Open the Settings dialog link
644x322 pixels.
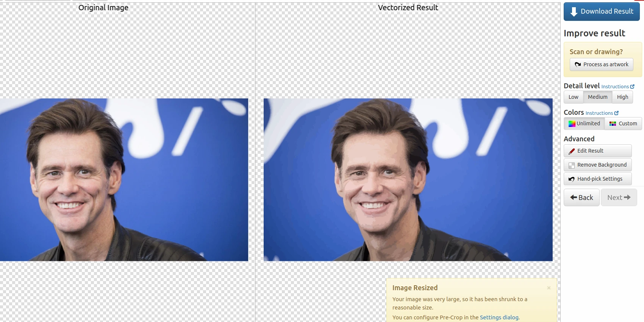pos(499,317)
